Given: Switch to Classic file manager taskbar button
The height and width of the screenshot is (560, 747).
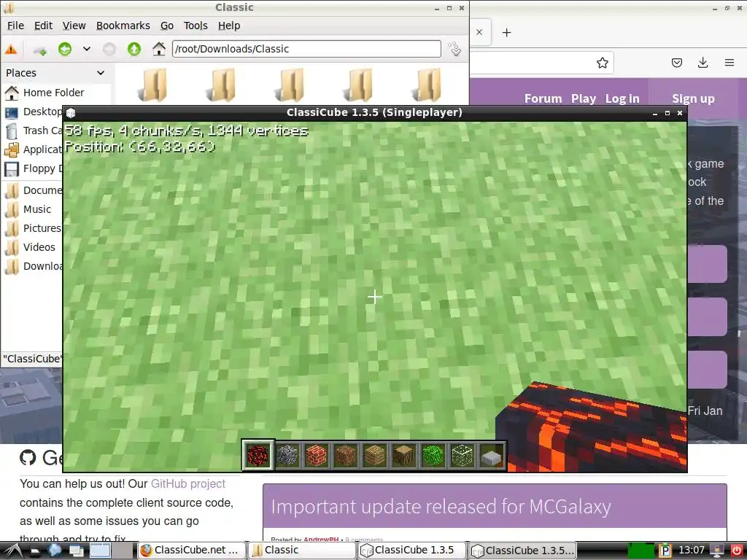Looking at the screenshot, I should pyautogui.click(x=301, y=550).
